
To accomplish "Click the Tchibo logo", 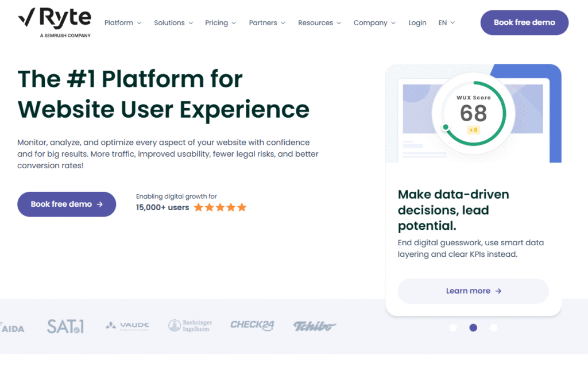I will tap(315, 326).
